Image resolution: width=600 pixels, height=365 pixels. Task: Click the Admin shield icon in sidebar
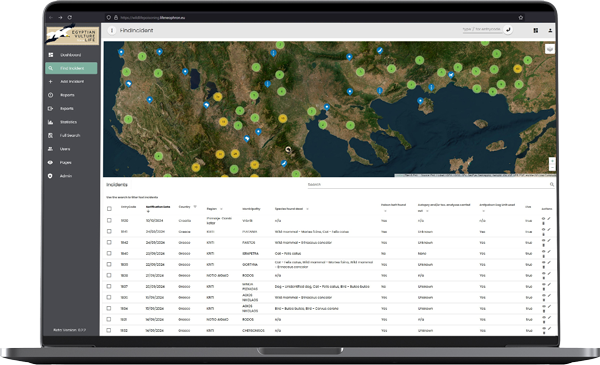51,176
